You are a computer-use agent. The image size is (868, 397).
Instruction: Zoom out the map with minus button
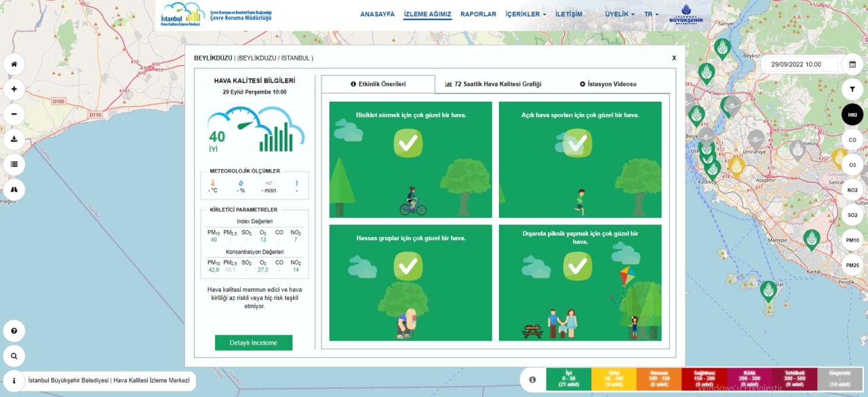click(14, 114)
